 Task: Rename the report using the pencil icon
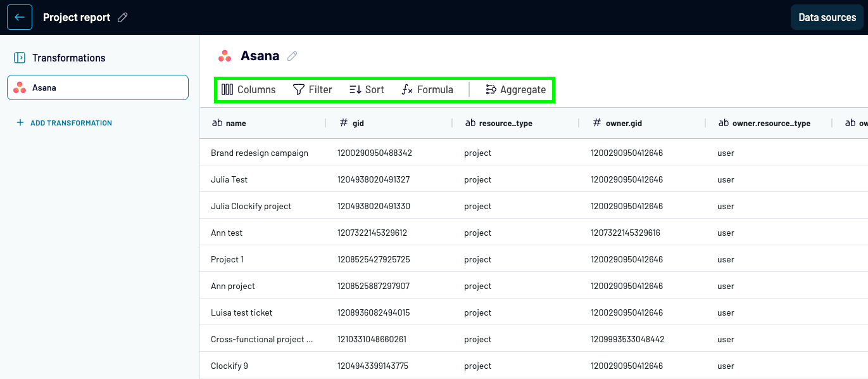[122, 17]
